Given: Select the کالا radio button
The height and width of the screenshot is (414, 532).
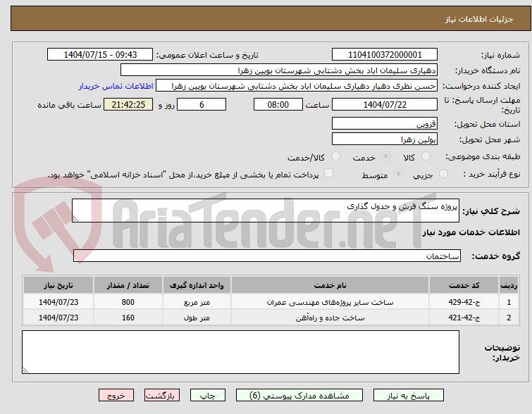Looking at the screenshot, I should point(426,156).
